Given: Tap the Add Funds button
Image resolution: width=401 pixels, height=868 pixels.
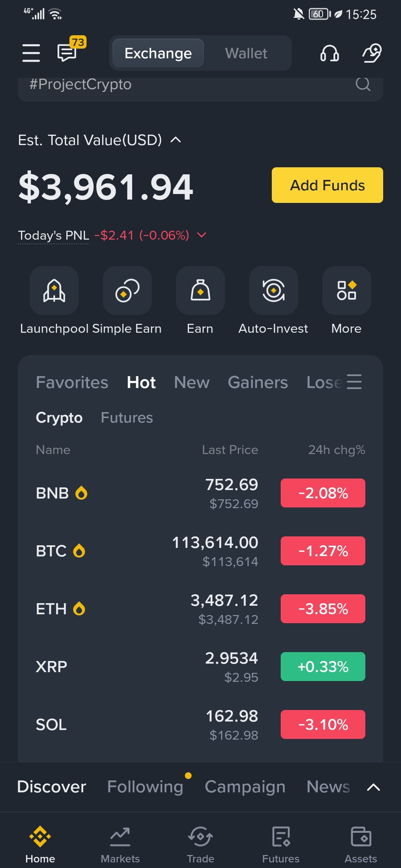Looking at the screenshot, I should (x=327, y=185).
